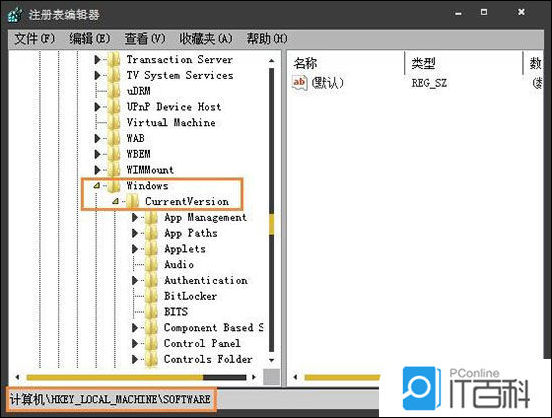Click the REG_SZ type cell

click(429, 83)
